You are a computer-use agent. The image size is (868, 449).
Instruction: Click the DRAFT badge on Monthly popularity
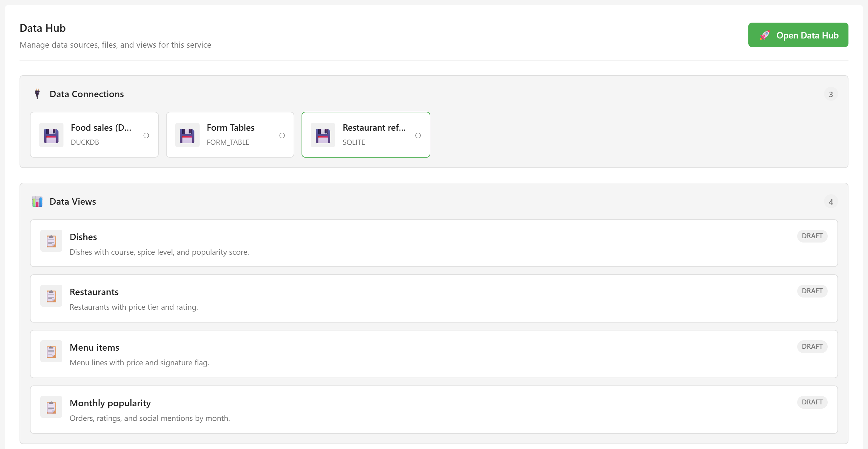pyautogui.click(x=812, y=403)
